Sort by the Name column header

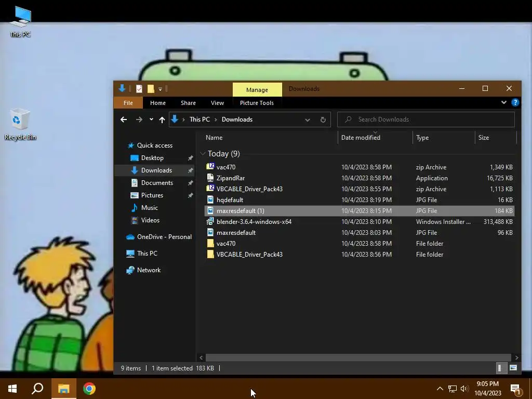214,137
